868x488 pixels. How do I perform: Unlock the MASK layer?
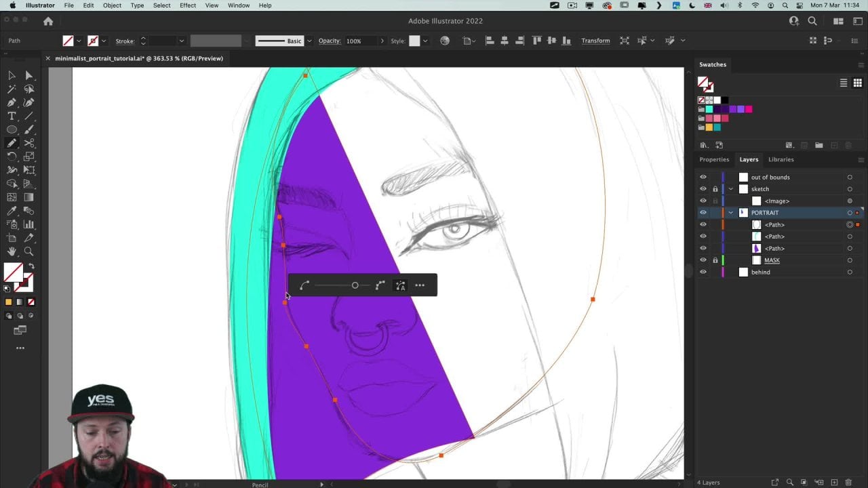(x=715, y=260)
